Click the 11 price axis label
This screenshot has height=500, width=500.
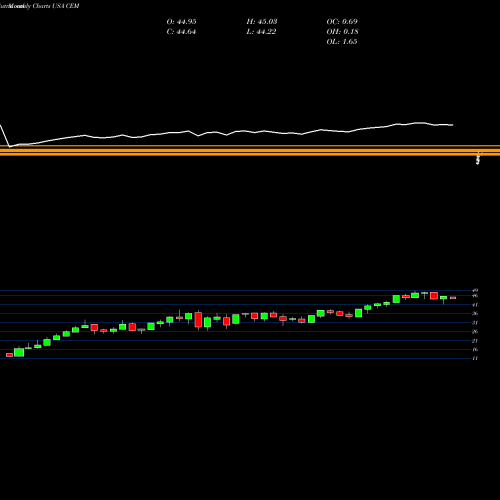click(x=475, y=358)
